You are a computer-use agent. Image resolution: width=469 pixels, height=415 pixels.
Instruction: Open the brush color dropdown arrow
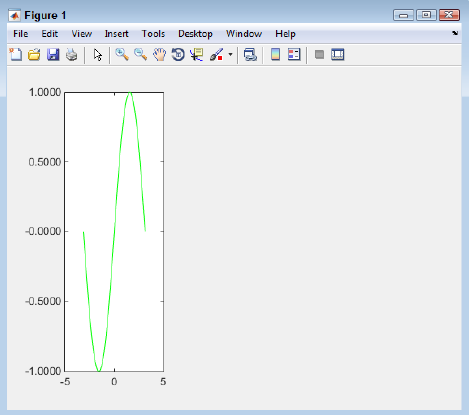click(x=230, y=54)
